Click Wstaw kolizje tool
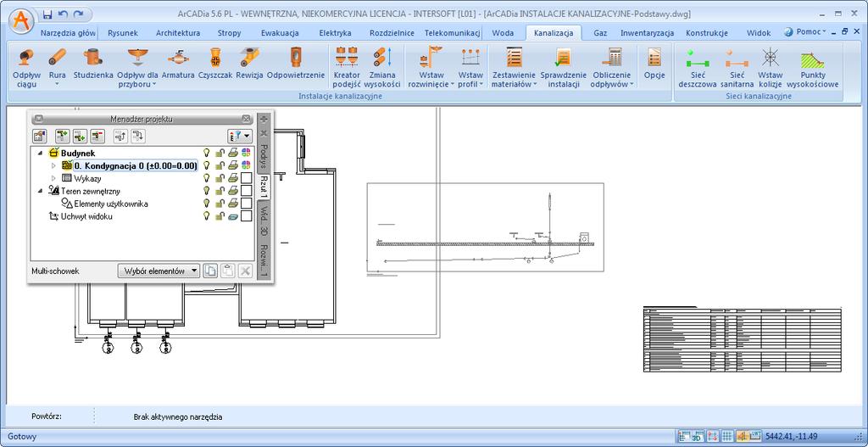The height and width of the screenshot is (447, 868). coord(770,68)
